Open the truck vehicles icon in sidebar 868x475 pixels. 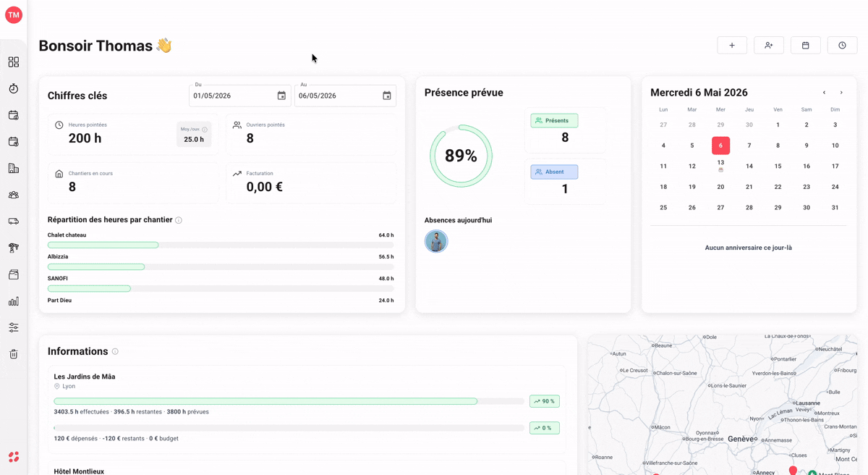click(x=14, y=222)
